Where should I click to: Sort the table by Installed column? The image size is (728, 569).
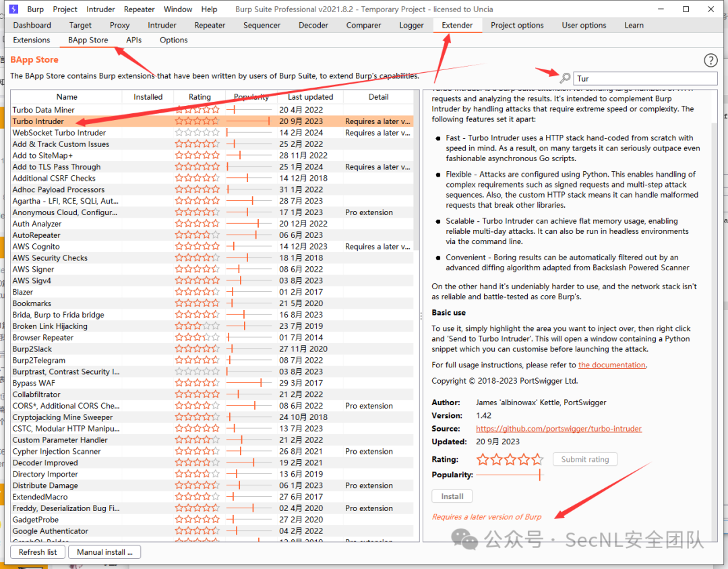148,96
